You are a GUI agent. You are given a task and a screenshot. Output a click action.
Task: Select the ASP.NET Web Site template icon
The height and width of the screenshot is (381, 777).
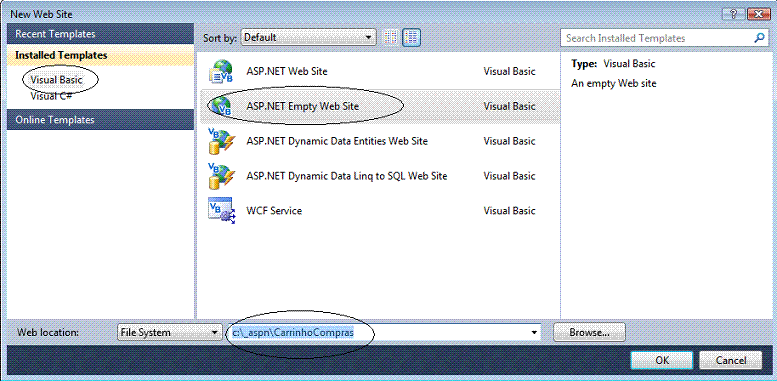tap(221, 71)
